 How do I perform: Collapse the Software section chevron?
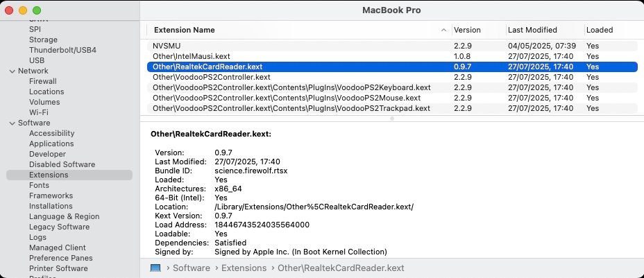[12, 123]
